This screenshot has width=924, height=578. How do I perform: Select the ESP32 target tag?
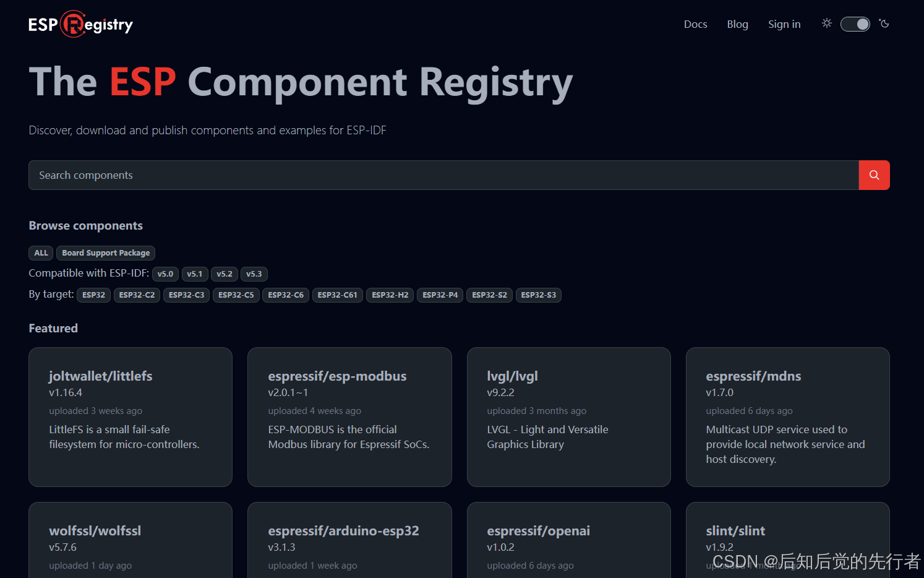pos(94,295)
